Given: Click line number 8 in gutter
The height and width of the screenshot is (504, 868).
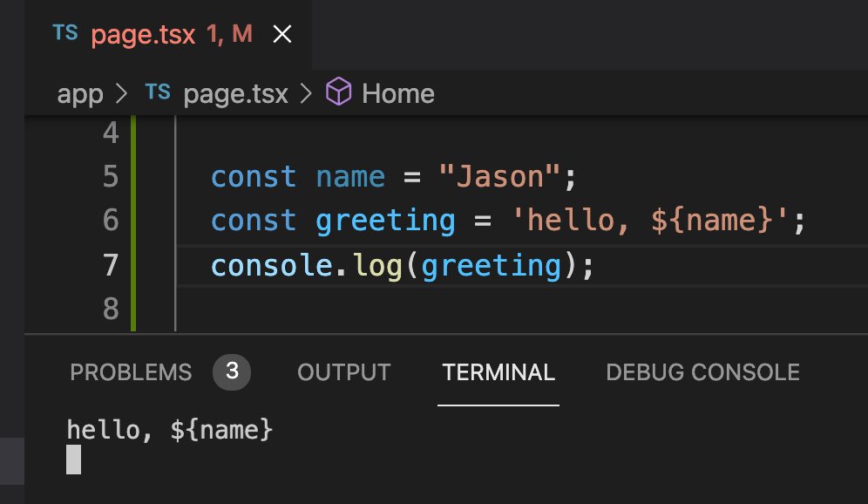Looking at the screenshot, I should coord(111,309).
